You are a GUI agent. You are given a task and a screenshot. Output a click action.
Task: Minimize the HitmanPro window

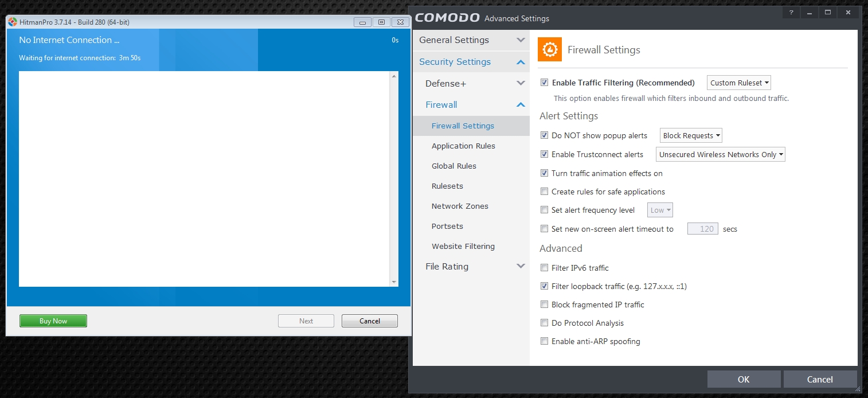[362, 22]
